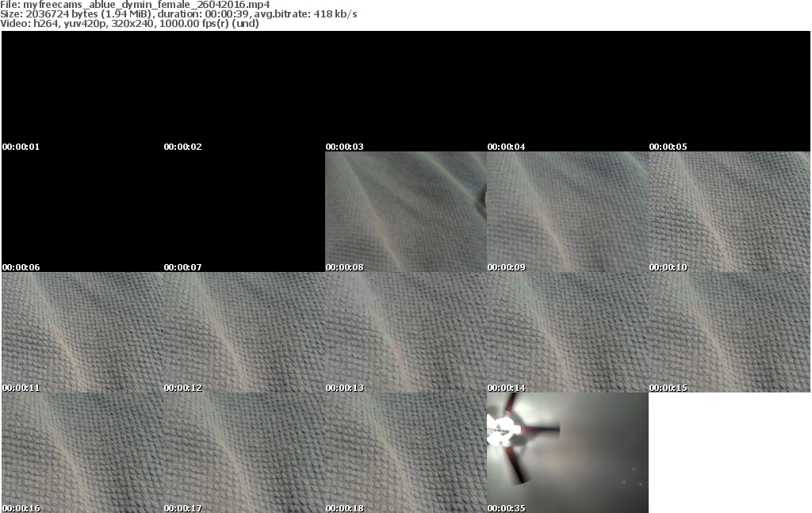The image size is (812, 513).
Task: Select the file name header line
Action: coord(135,5)
